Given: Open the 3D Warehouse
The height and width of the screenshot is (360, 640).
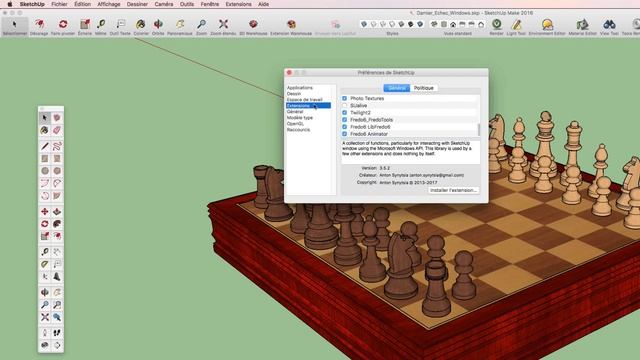Looking at the screenshot, I should coord(253,27).
